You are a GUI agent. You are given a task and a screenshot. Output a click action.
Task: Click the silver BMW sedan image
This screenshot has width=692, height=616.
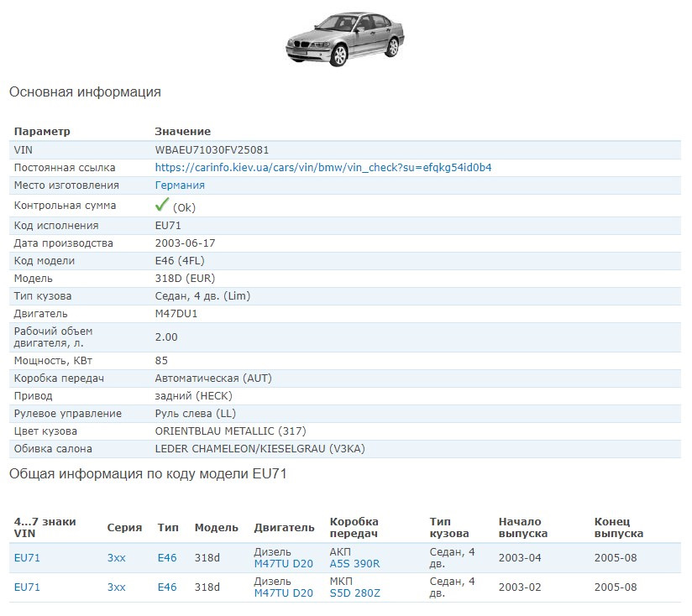[345, 39]
